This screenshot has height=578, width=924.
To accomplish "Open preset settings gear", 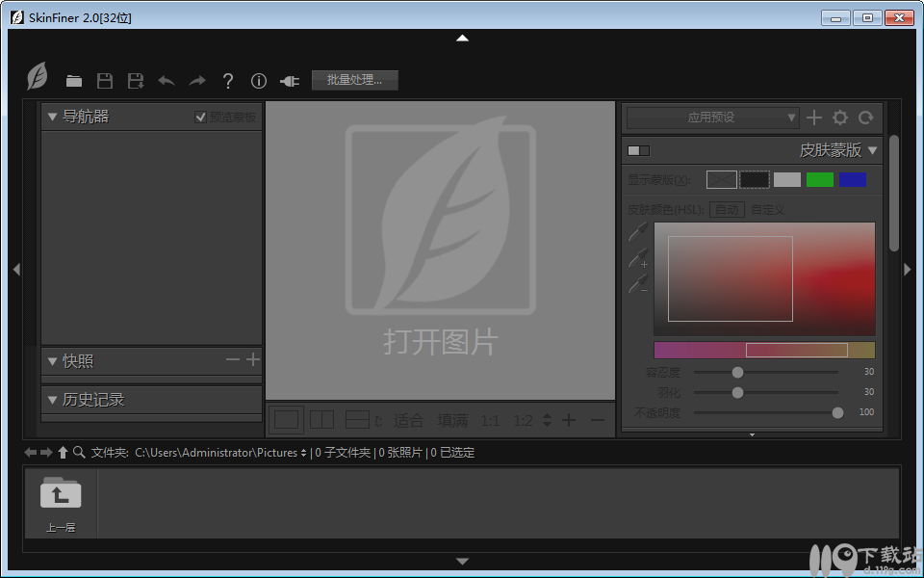I will [839, 118].
